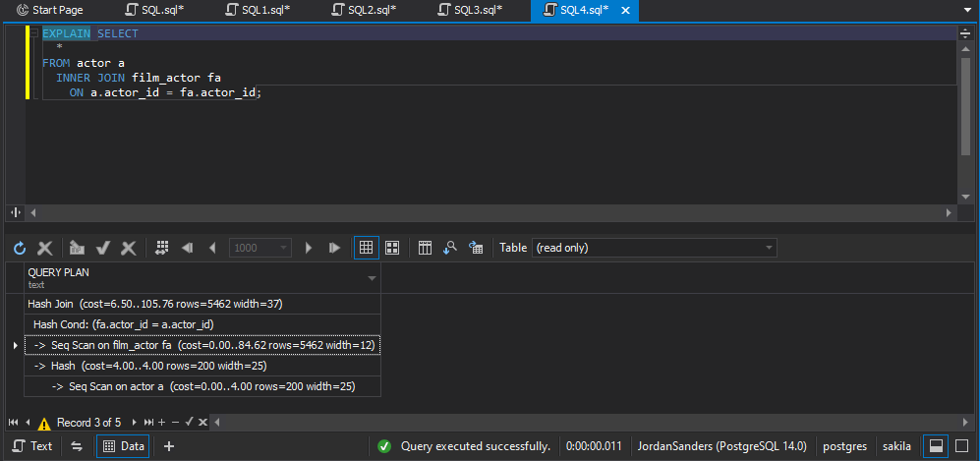Click the postgres user status entry
The image size is (980, 461).
(x=844, y=446)
